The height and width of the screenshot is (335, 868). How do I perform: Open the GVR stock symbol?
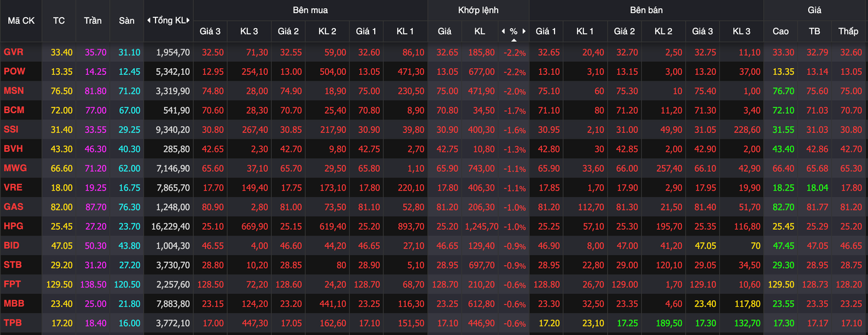14,52
